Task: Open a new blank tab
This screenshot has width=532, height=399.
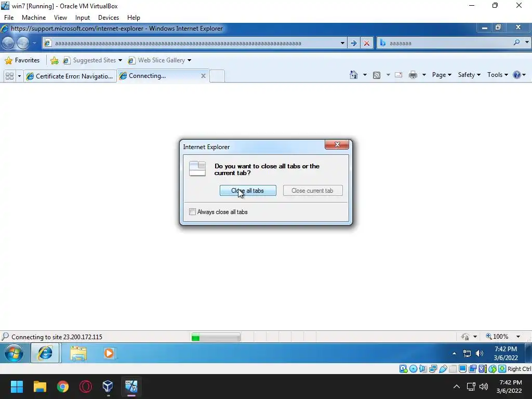Action: click(217, 76)
